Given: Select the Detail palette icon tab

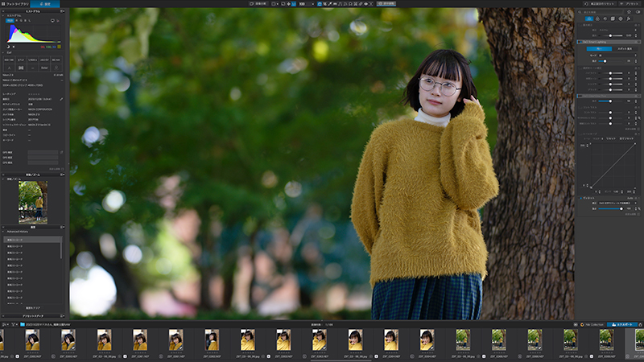Looking at the screenshot, I should (605, 19).
